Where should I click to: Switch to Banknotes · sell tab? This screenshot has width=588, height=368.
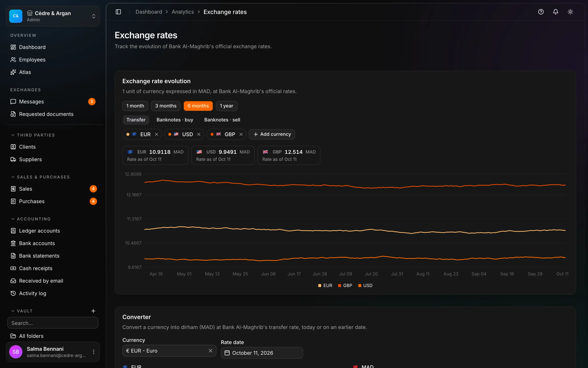pos(222,120)
